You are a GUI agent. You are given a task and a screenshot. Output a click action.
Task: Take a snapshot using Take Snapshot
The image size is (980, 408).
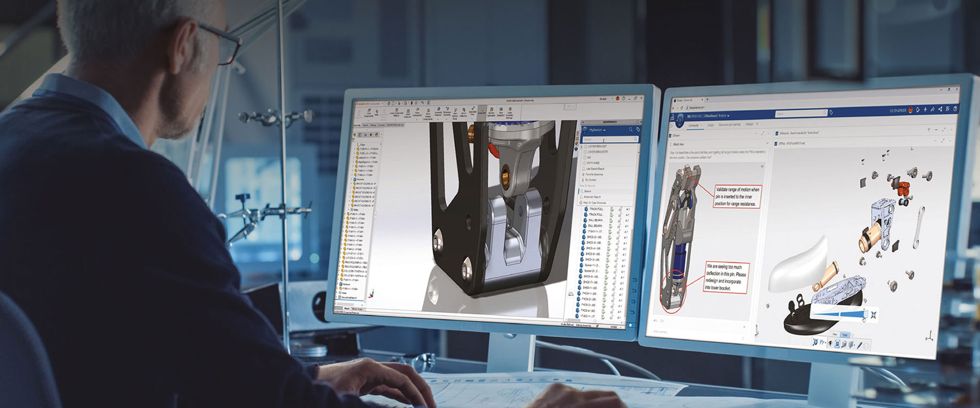point(500,112)
